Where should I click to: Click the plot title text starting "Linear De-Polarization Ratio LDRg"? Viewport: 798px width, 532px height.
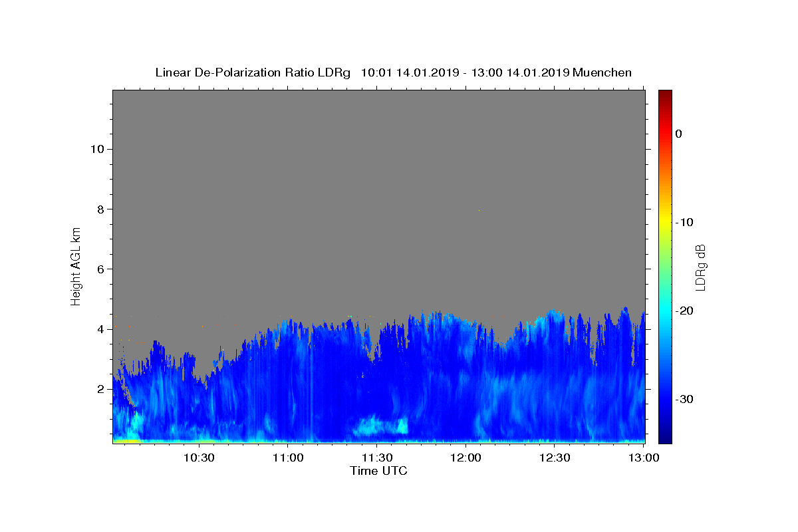(x=393, y=72)
